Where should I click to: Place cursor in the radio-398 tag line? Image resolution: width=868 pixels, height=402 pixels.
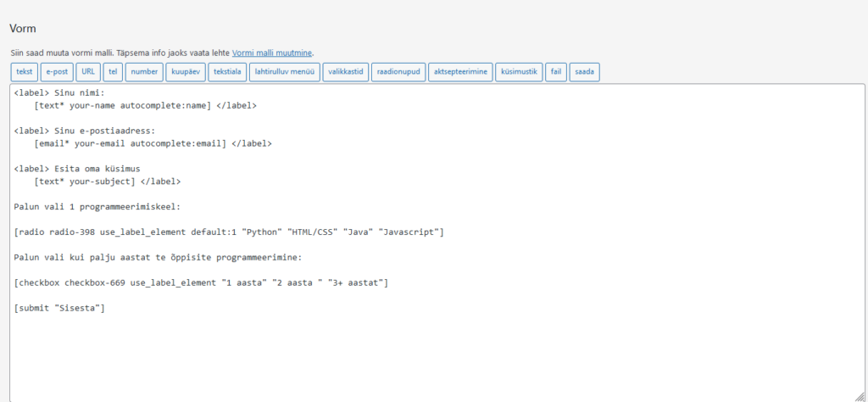(x=229, y=232)
